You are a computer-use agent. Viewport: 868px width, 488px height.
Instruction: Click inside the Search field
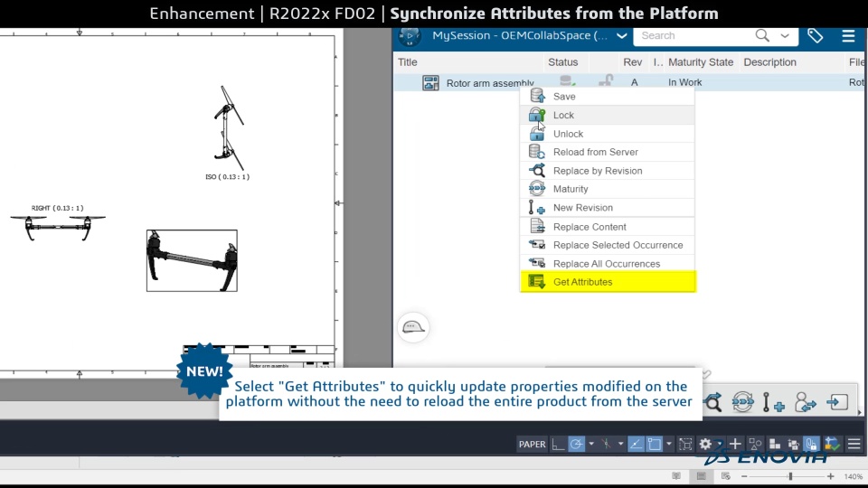tap(694, 35)
